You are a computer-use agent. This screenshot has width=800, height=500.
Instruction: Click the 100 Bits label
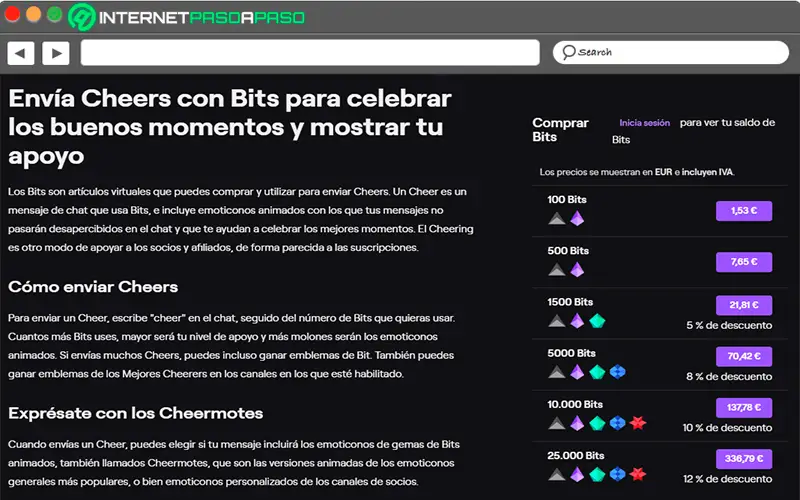tap(567, 199)
